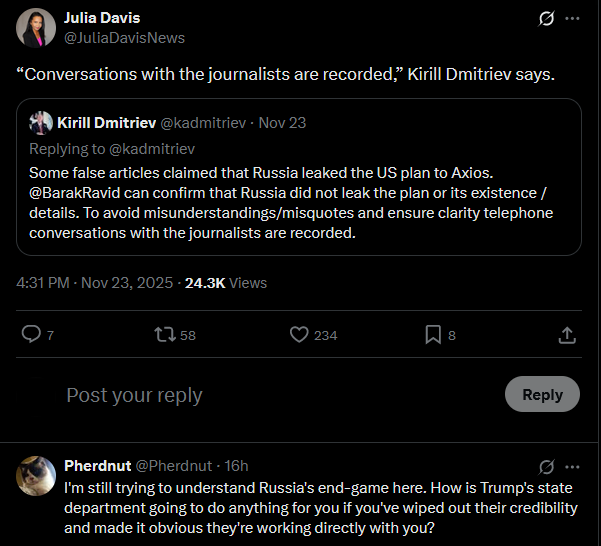The image size is (601, 546).
Task: Open Kirill Dmitriev's small avatar
Action: point(41,123)
